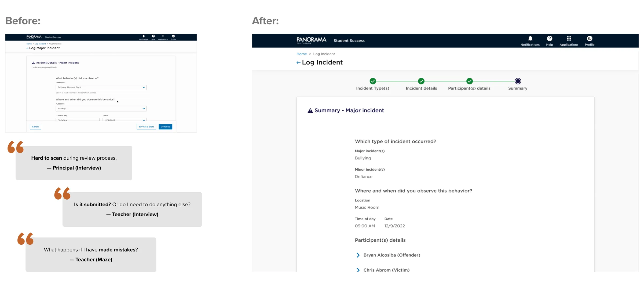Click the Bullying value under Major incident(s)

pyautogui.click(x=363, y=158)
